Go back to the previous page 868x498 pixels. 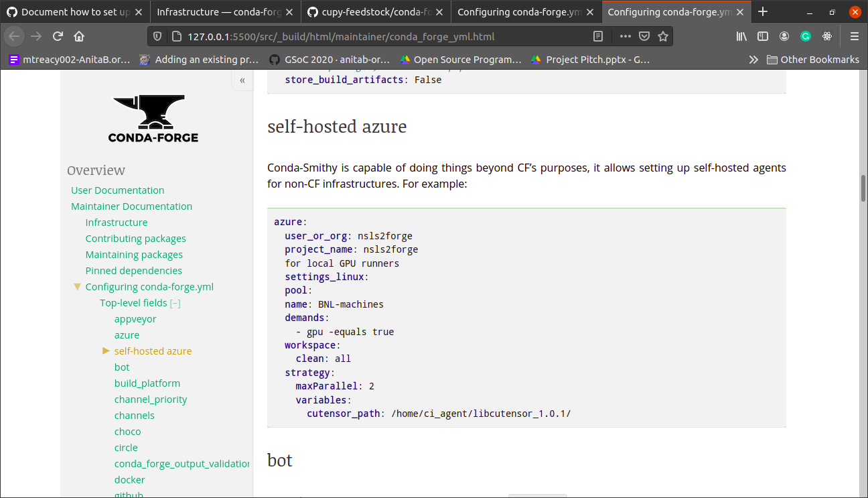coord(15,36)
